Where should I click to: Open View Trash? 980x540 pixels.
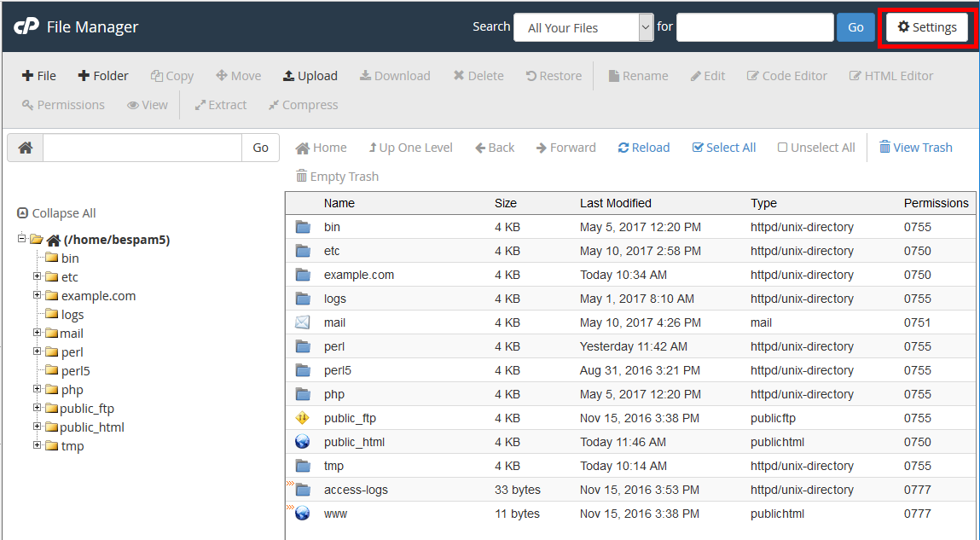coord(916,148)
